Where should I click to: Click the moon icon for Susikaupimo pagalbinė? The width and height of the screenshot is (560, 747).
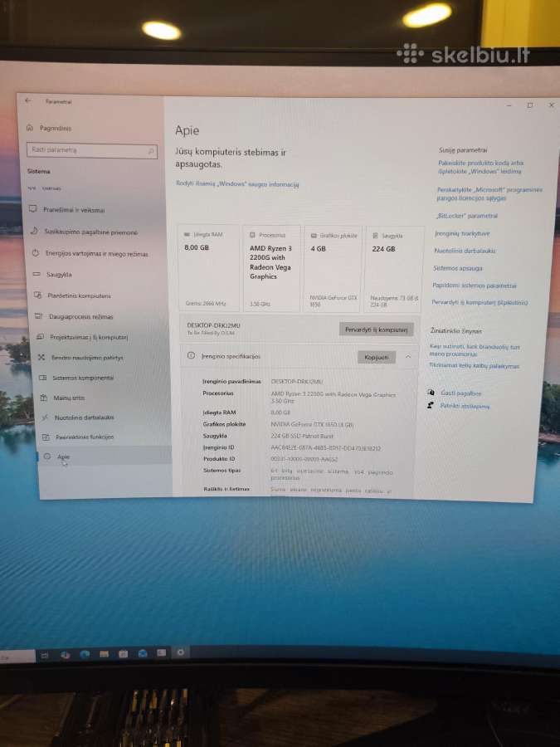pyautogui.click(x=34, y=231)
